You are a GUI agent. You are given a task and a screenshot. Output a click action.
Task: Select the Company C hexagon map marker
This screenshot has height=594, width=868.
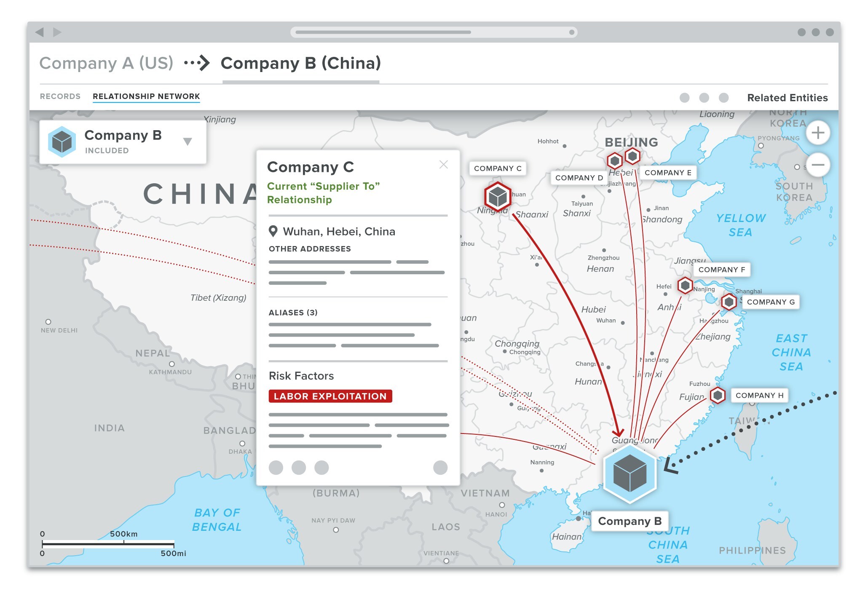pos(498,196)
